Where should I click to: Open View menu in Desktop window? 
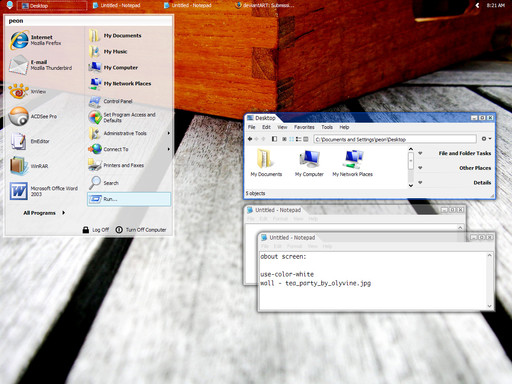pos(282,127)
